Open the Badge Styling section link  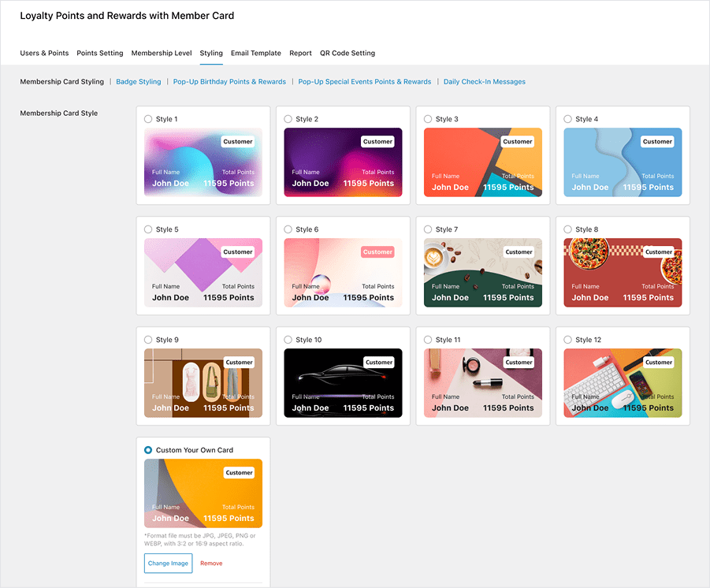139,81
